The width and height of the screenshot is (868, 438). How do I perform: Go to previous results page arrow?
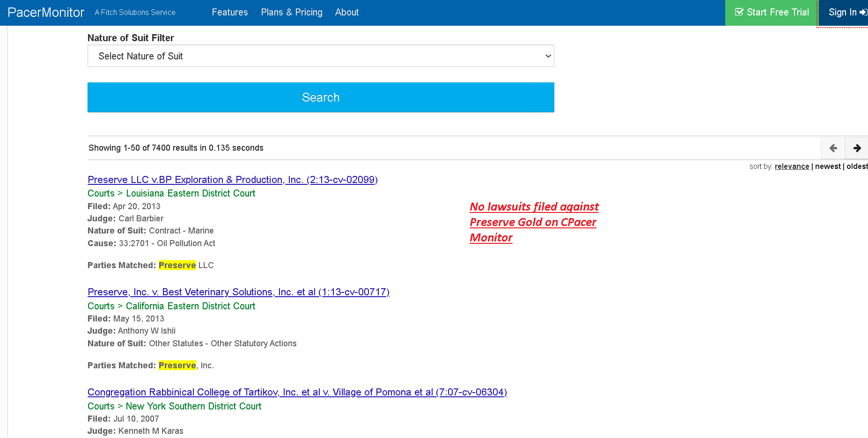(x=833, y=148)
